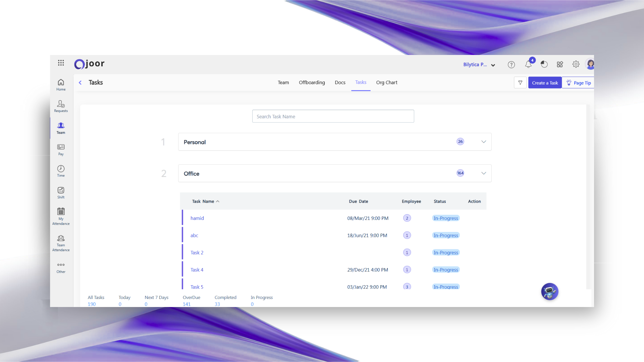Screen dimensions: 644x362
Task: Click the Search Task Name field
Action: coord(333,116)
